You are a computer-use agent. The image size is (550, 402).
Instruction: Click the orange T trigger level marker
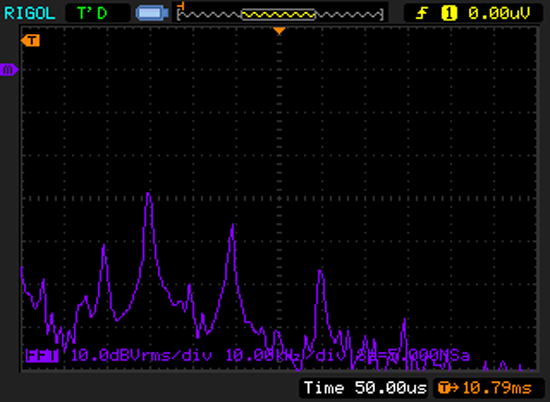point(31,41)
